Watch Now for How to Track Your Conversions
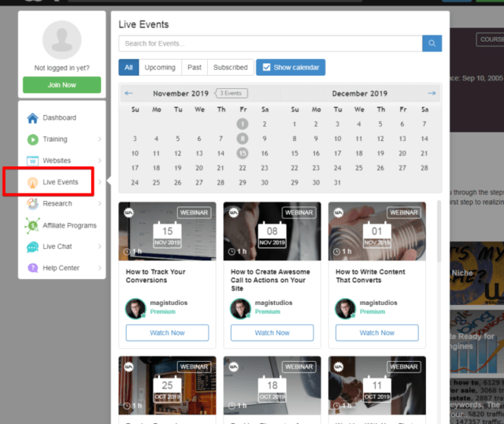Screen dimensions: 504x424 167,333
